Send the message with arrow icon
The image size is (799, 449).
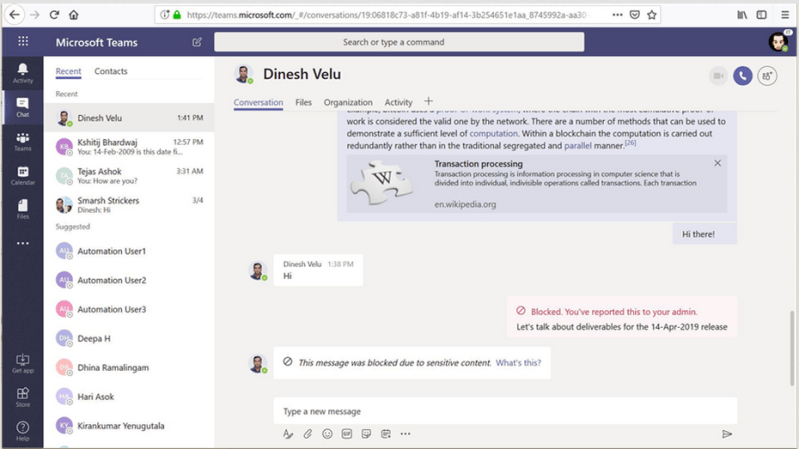point(727,434)
